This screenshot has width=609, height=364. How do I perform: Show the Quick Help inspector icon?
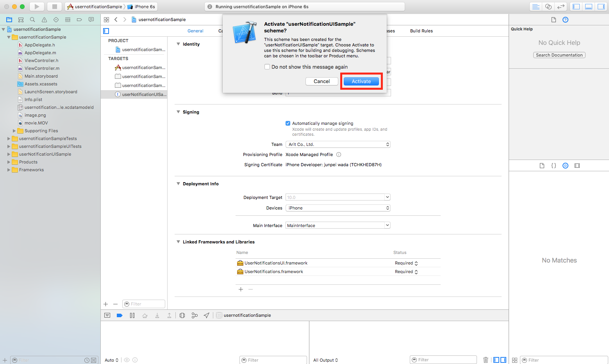[x=565, y=20]
